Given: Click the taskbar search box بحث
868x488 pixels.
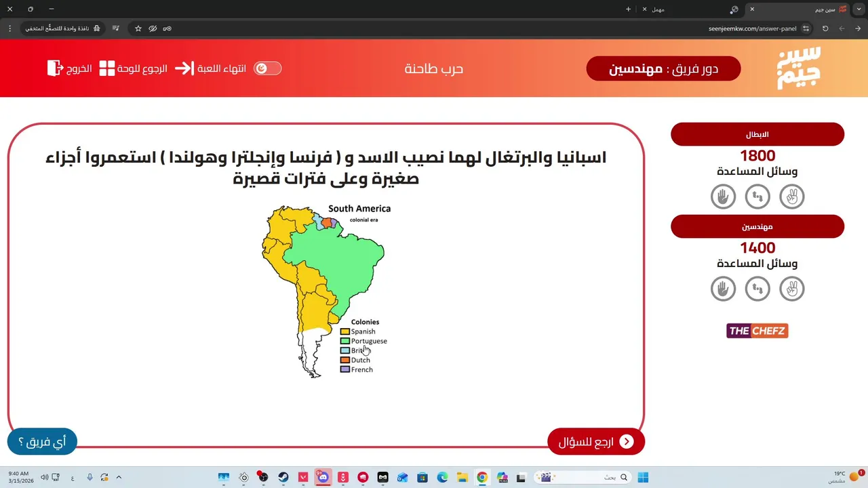Looking at the screenshot, I should (x=583, y=478).
